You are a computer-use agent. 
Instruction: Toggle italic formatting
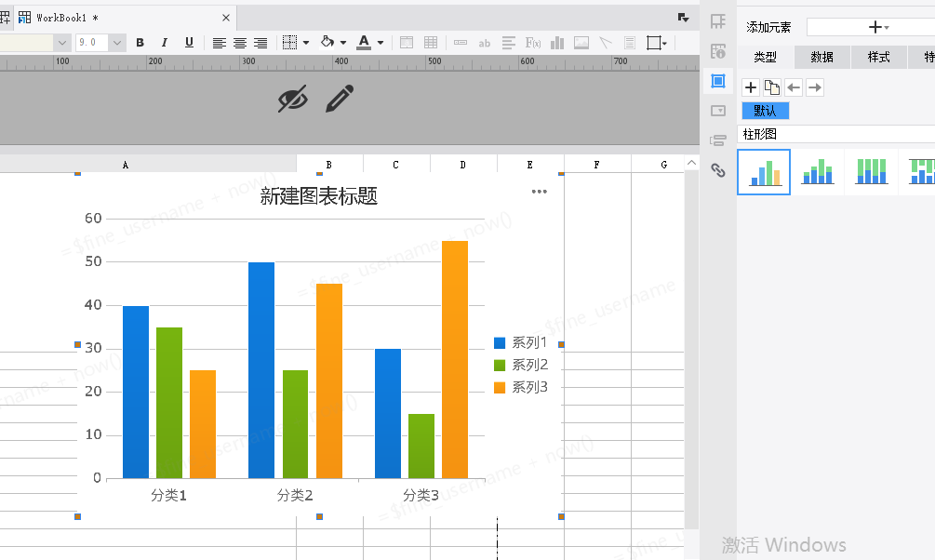164,43
